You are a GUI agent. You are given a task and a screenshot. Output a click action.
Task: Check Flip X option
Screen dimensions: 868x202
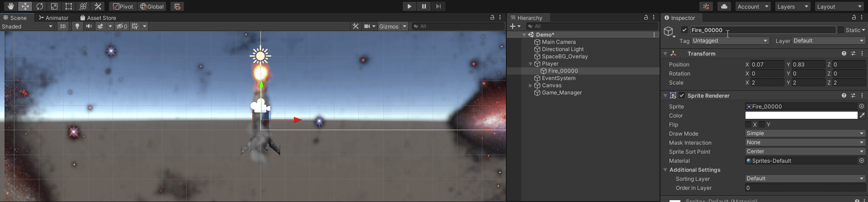click(748, 124)
